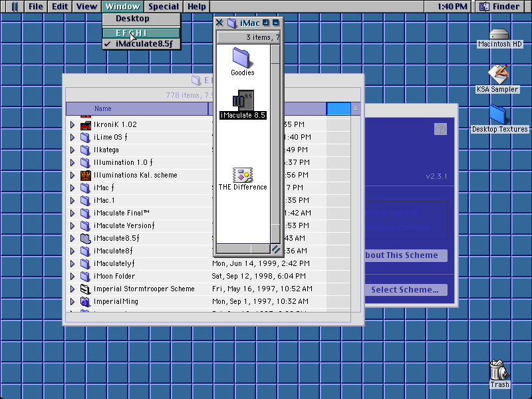Click iMaculate Final™ folder icon
532x399 pixels.
[86, 213]
